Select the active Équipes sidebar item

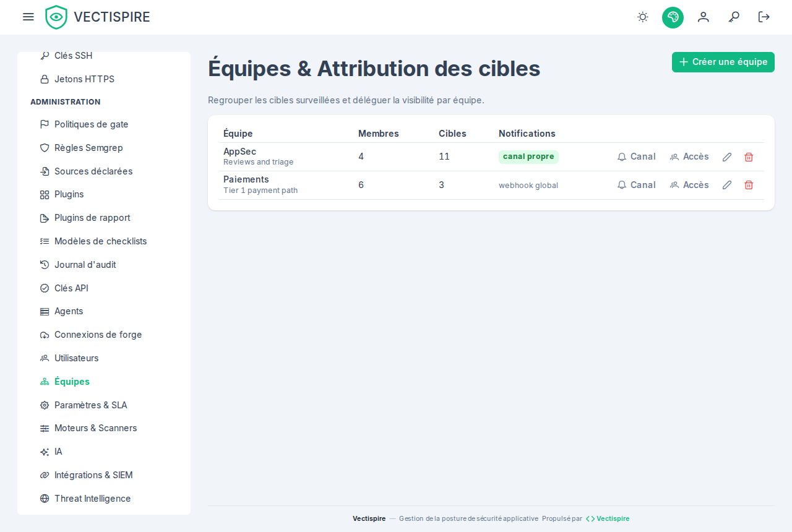pos(104,382)
